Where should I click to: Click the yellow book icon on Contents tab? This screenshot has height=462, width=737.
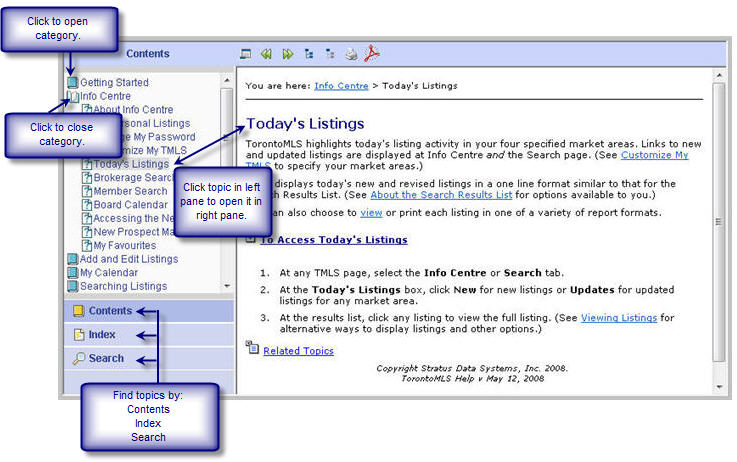78,311
